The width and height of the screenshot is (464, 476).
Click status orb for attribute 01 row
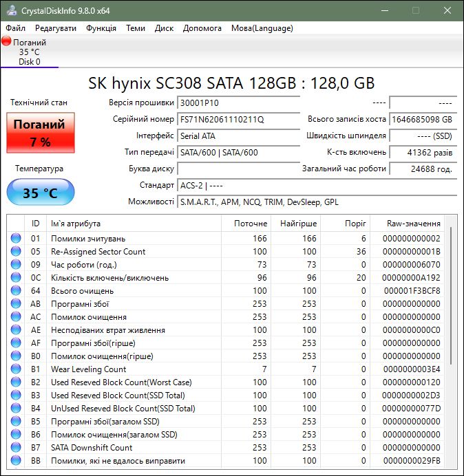(16, 238)
